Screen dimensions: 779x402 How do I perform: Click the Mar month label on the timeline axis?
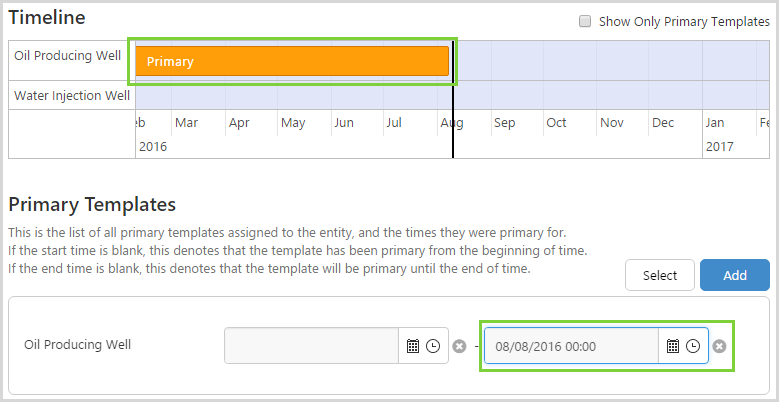pyautogui.click(x=185, y=123)
